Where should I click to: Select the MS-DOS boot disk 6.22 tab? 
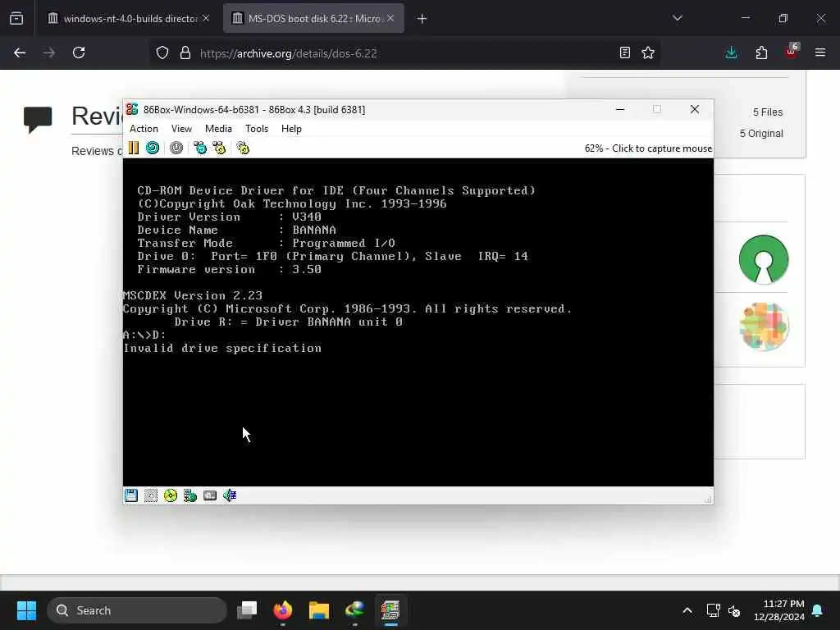(313, 19)
